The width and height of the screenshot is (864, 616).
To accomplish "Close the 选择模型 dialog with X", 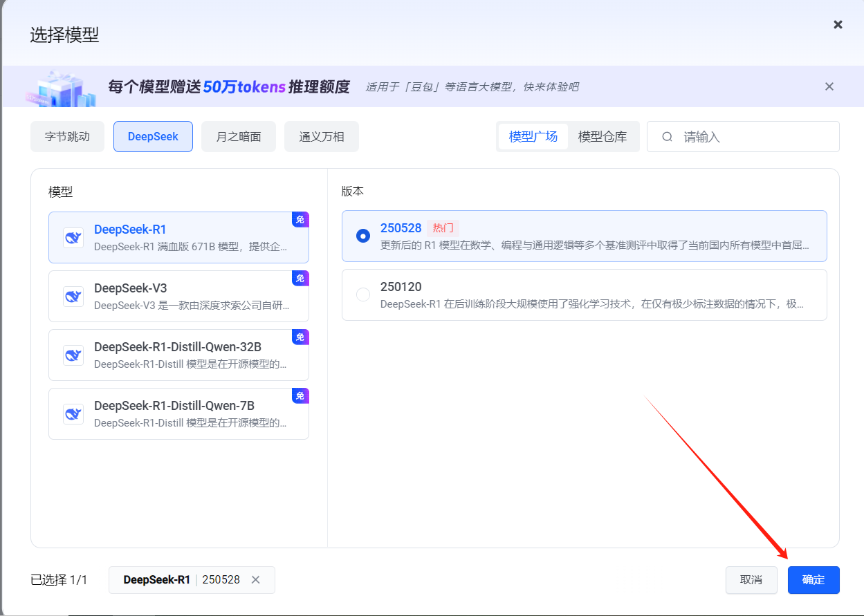I will [838, 25].
